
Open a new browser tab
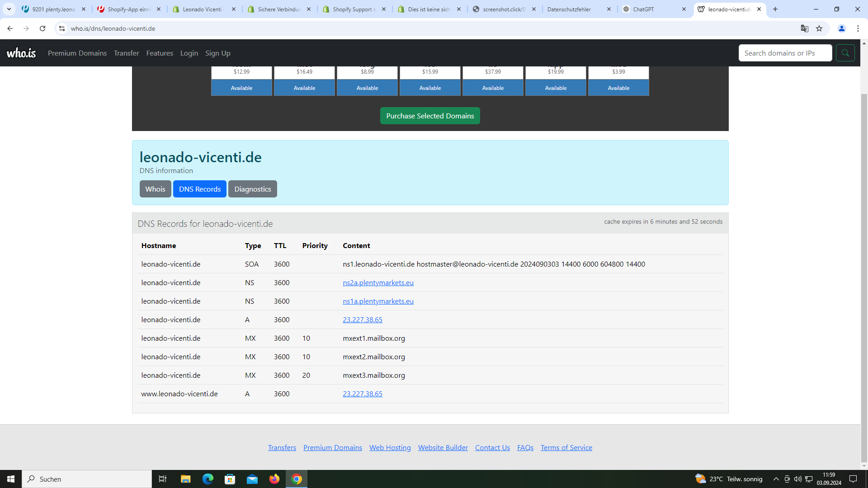(x=775, y=9)
